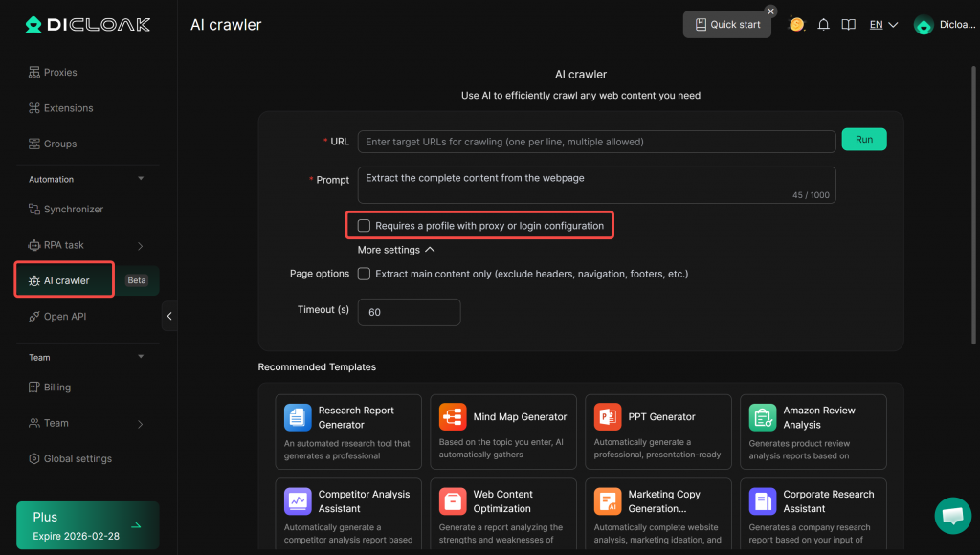Check 'Extract main content only' option
The width and height of the screenshot is (980, 555).
coord(364,274)
